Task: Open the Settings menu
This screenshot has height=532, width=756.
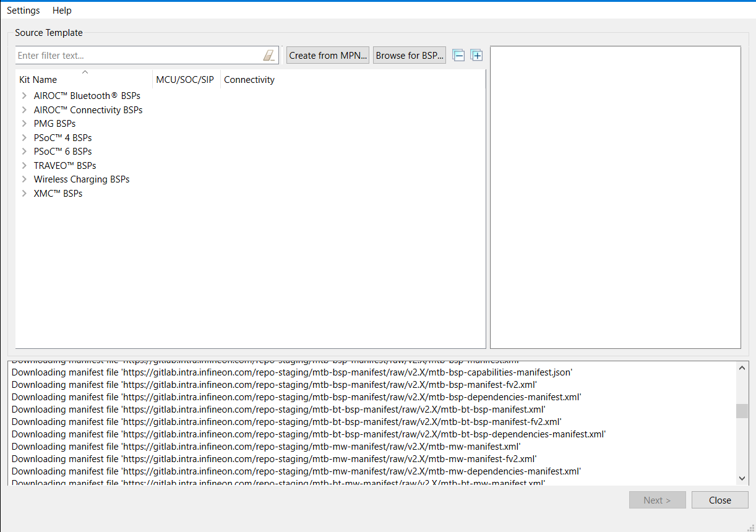Action: [24, 11]
